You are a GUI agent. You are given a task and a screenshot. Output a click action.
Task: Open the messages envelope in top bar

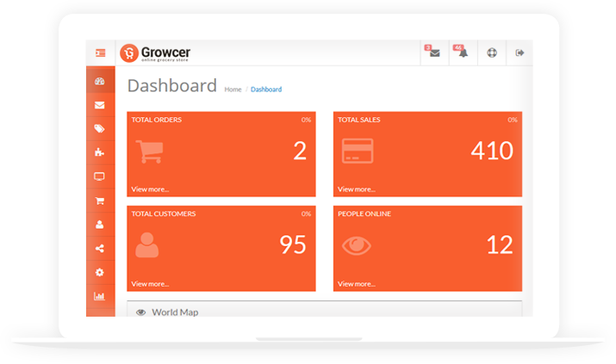(x=434, y=53)
